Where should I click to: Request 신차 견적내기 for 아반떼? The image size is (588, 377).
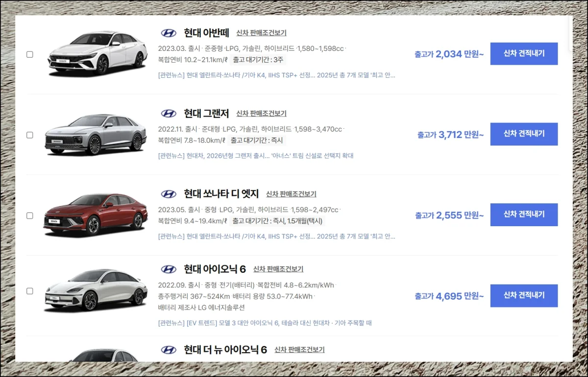524,53
